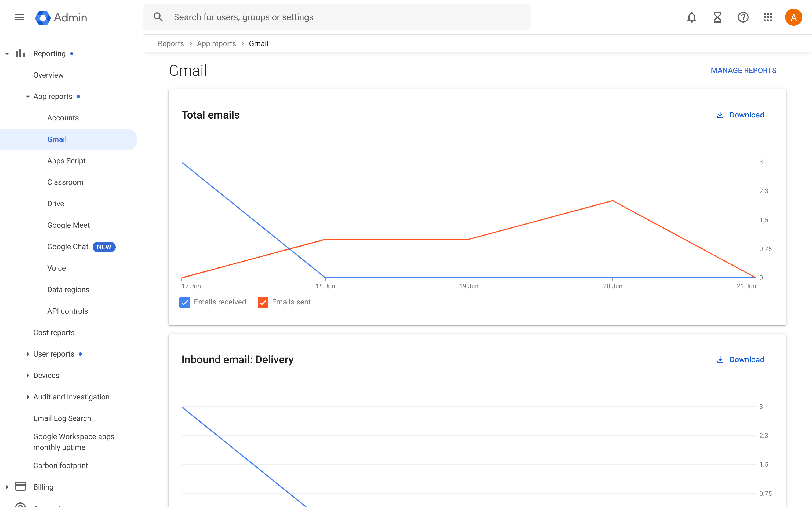Uncheck the Emails received checkbox
Viewport: 812px width, 507px height.
click(185, 302)
